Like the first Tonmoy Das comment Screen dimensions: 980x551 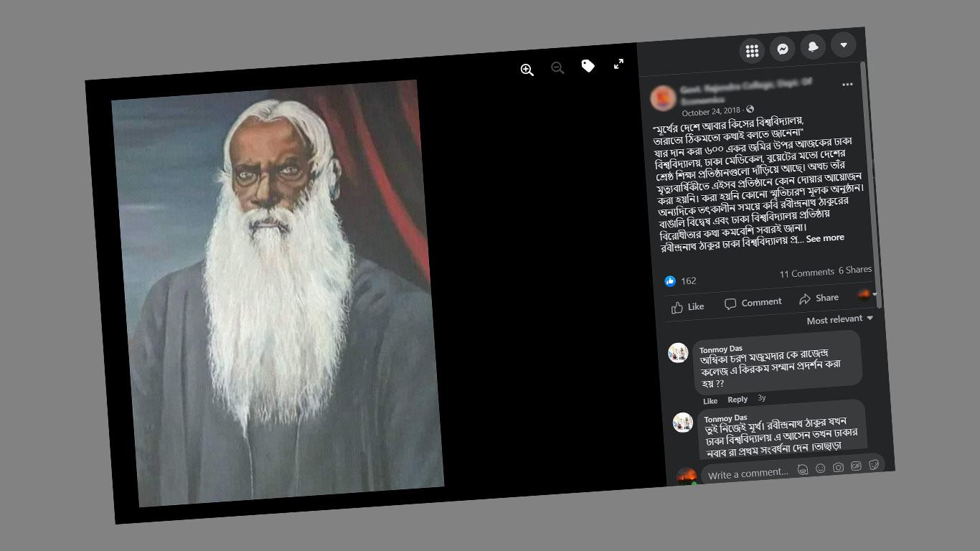pos(710,401)
